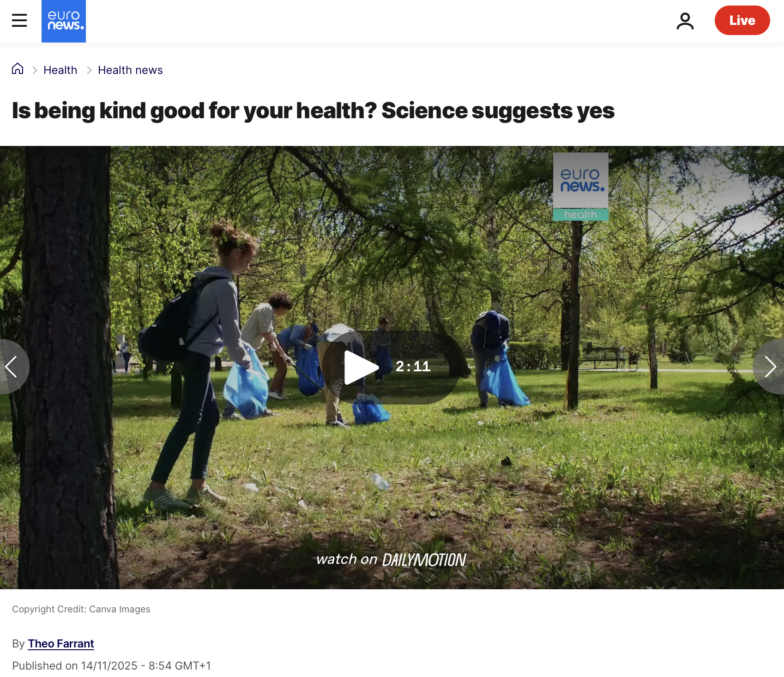The height and width of the screenshot is (677, 784).
Task: Click the chevron before Health news
Action: 89,70
